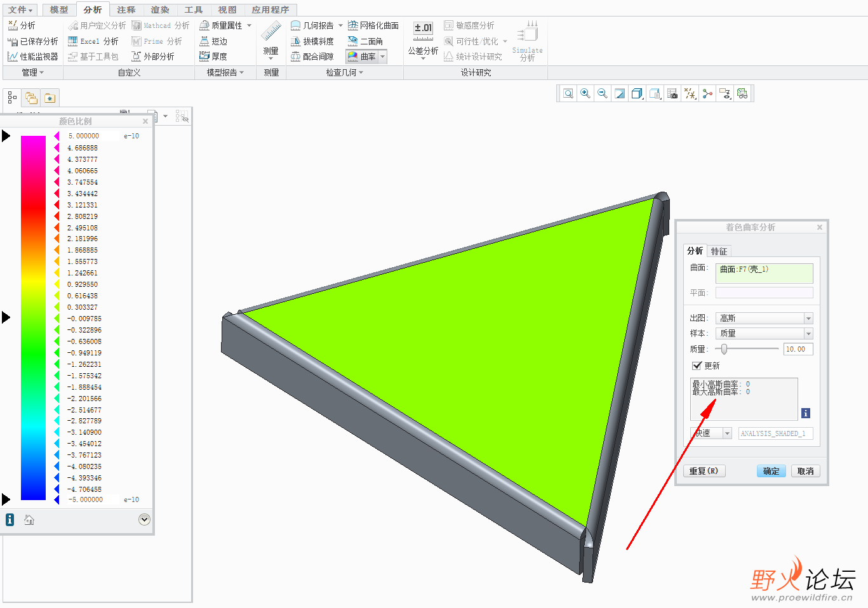Viewport: 868px width, 608px height.
Task: Select the favorites navigator tab
Action: (50, 98)
